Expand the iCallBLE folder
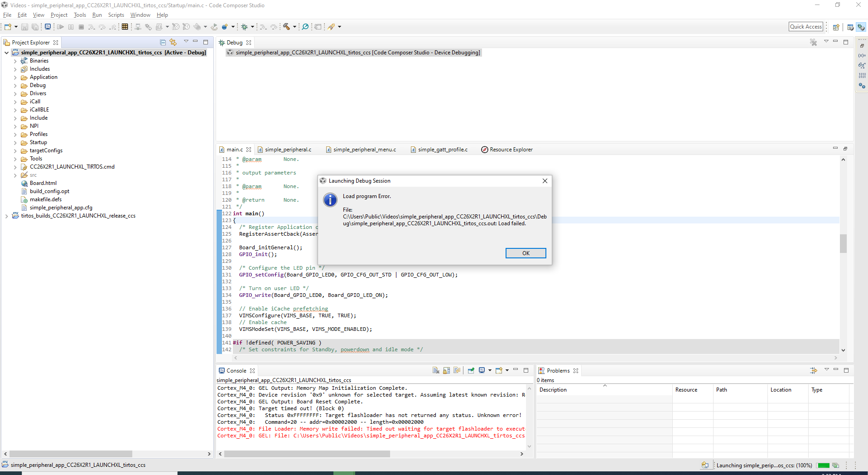This screenshot has height=475, width=868. point(15,110)
